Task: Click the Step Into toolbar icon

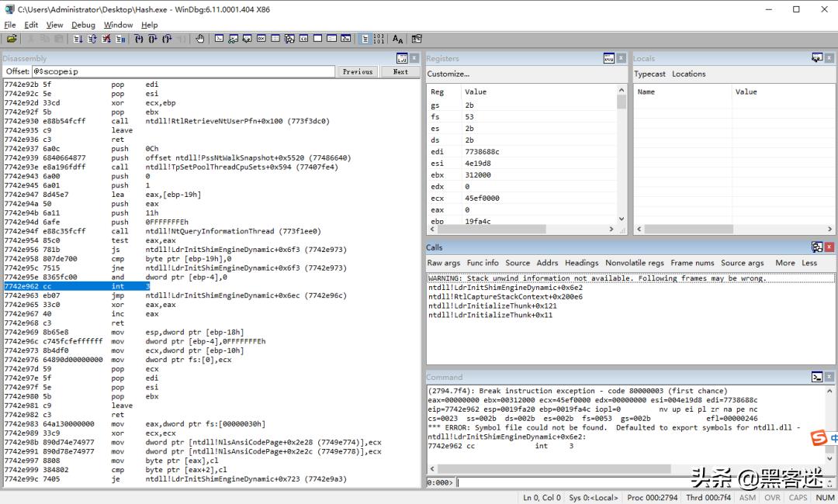Action: (139, 39)
